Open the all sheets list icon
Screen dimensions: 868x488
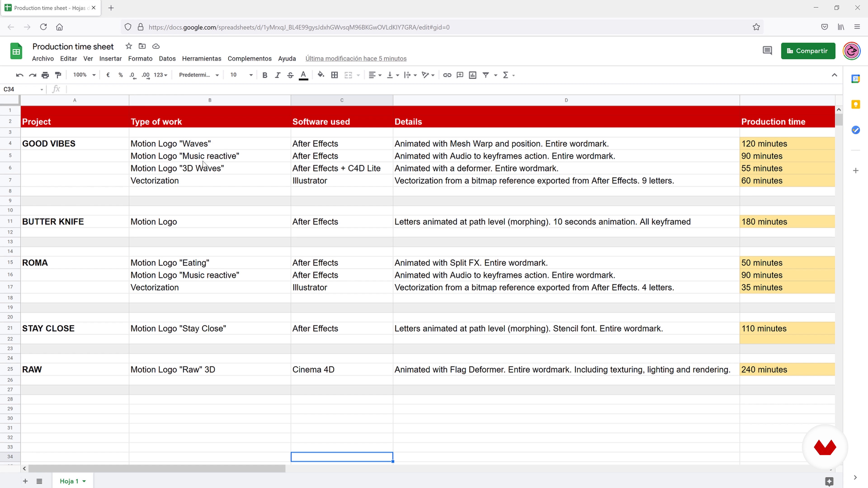[39, 481]
